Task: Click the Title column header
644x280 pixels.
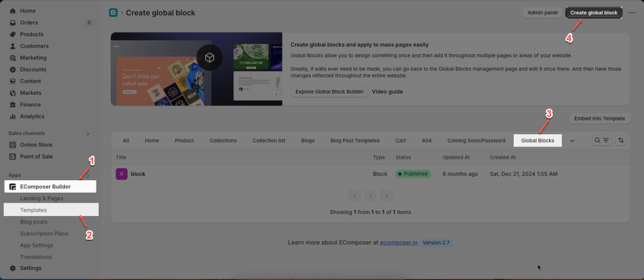Action: click(x=121, y=158)
